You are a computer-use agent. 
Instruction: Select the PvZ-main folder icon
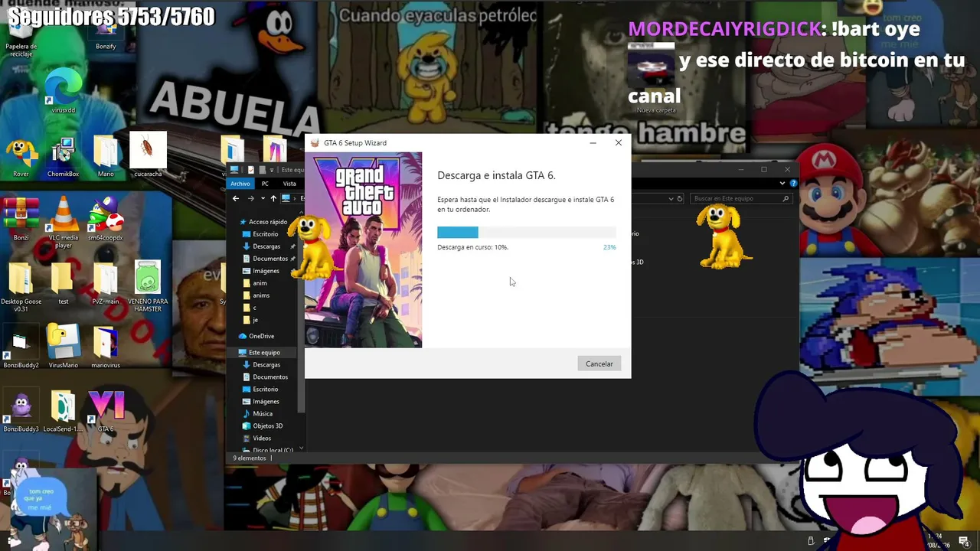tap(106, 284)
